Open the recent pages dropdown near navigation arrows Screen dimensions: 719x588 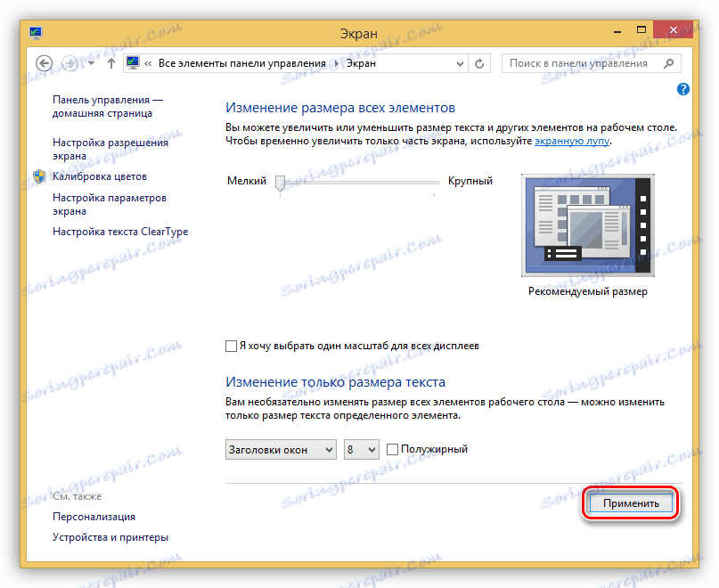(90, 62)
